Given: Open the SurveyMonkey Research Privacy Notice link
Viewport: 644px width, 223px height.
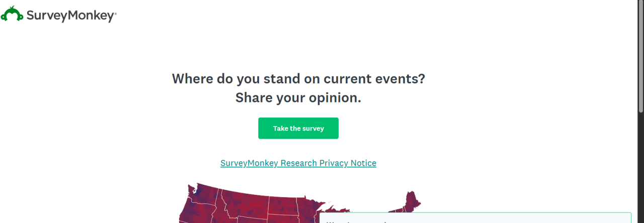Looking at the screenshot, I should pos(298,163).
